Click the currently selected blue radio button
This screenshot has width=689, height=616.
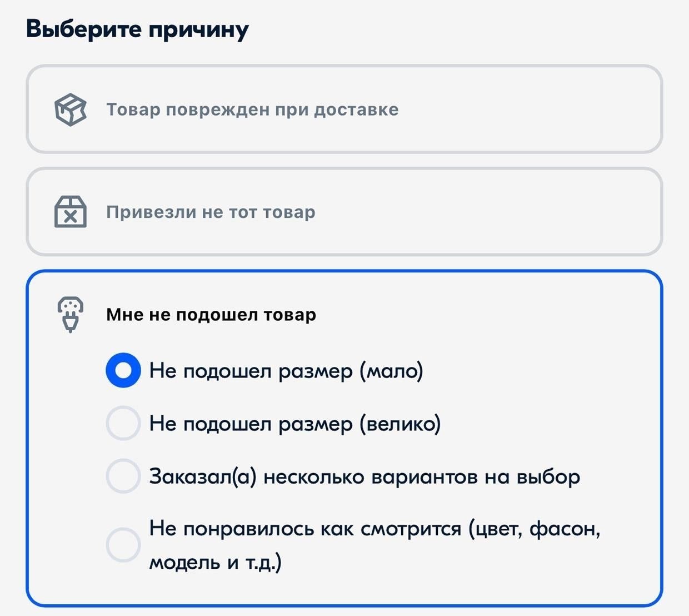click(x=123, y=370)
